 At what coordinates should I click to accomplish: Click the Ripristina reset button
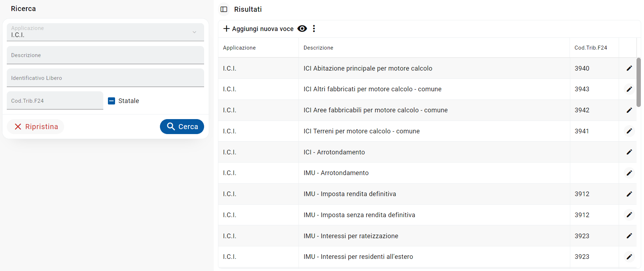36,127
